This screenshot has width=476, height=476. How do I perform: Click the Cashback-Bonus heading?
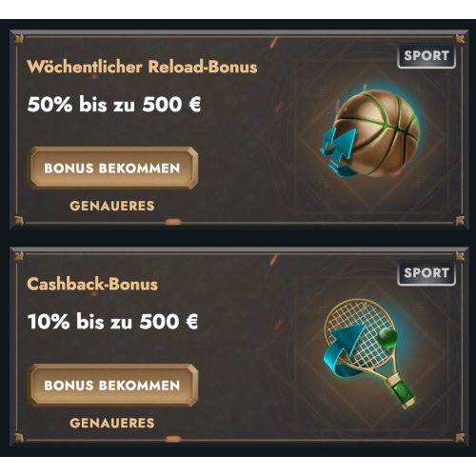pos(92,284)
